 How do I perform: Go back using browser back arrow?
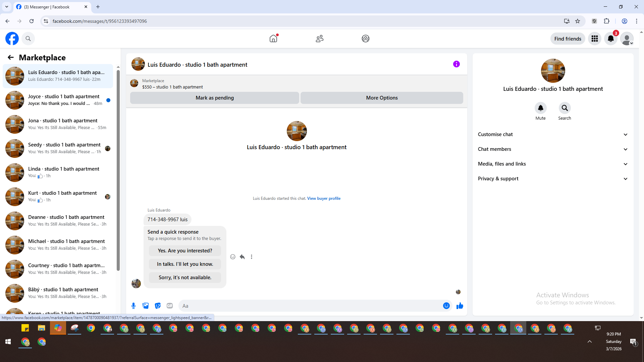click(x=7, y=21)
